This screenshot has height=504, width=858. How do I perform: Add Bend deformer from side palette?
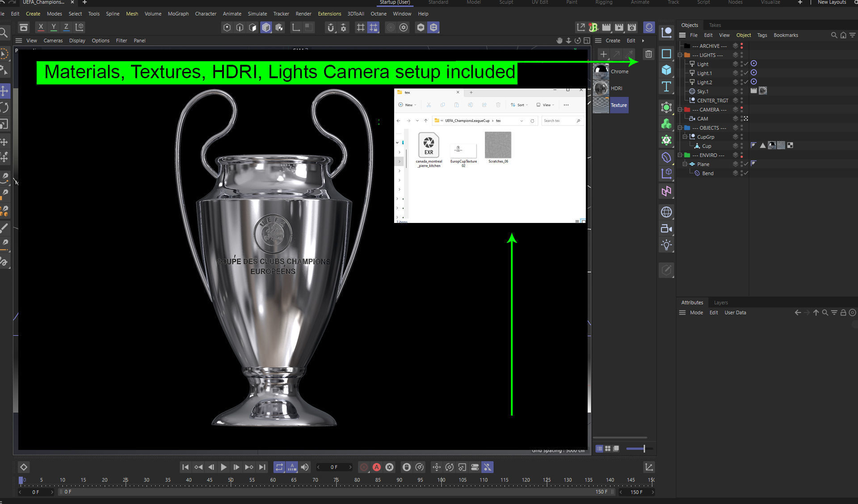(x=666, y=157)
